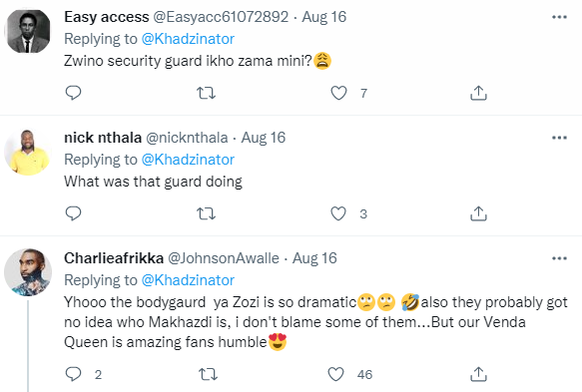This screenshot has width=582, height=392.
Task: Open replies on Charlieafrikka's tweet
Action: click(73, 374)
